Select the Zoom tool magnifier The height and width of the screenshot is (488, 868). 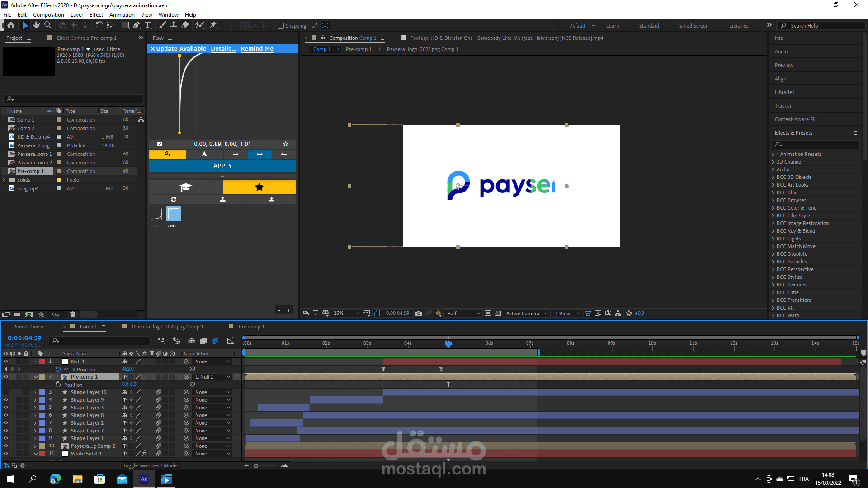47,25
